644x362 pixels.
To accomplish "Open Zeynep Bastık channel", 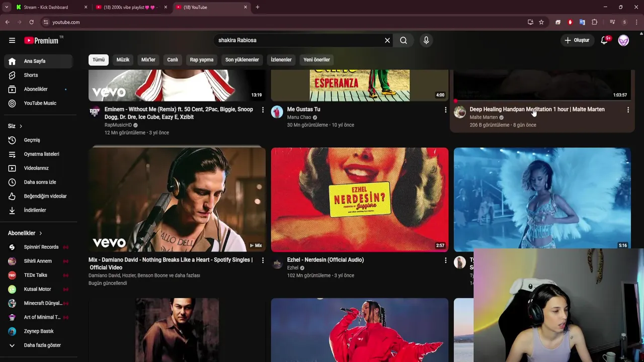I will [38, 332].
